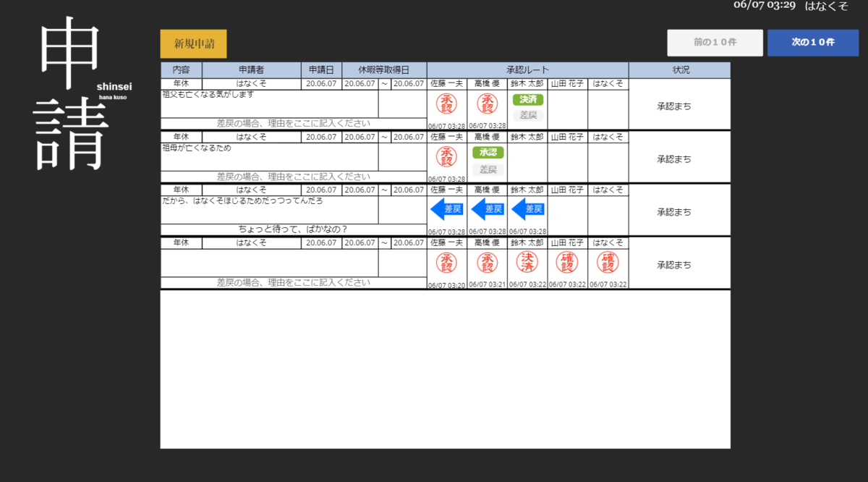Click 差戻 reason field in 祖母 row
This screenshot has height=482, width=868.
[294, 177]
